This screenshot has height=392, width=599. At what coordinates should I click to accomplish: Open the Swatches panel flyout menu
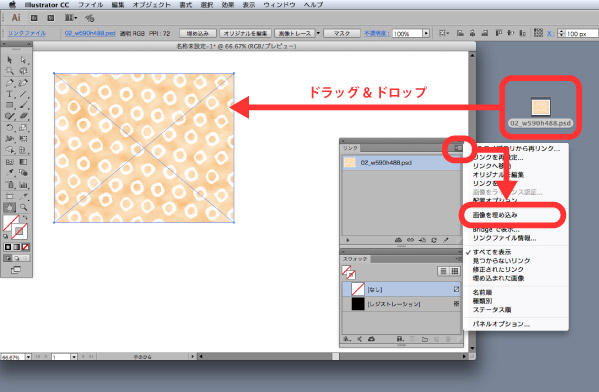click(458, 259)
